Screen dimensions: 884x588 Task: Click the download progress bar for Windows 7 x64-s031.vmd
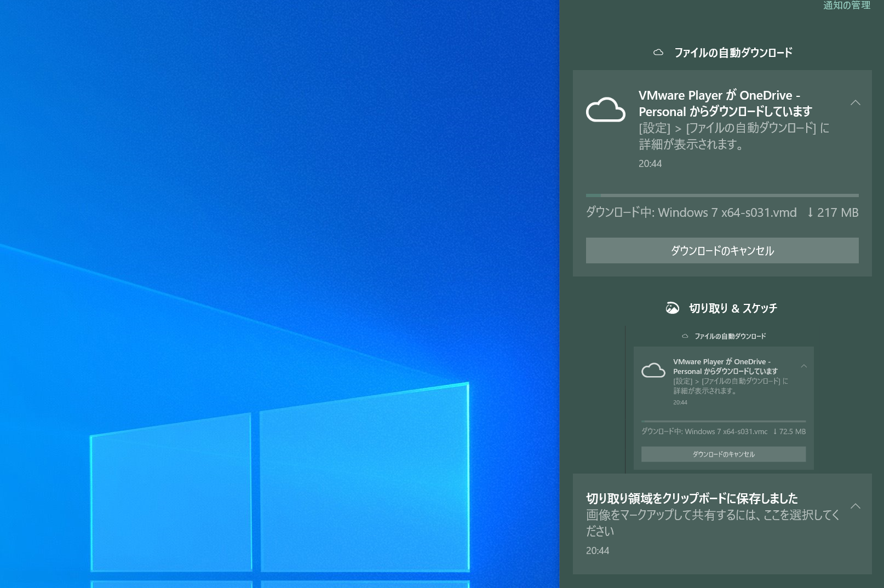click(x=722, y=195)
